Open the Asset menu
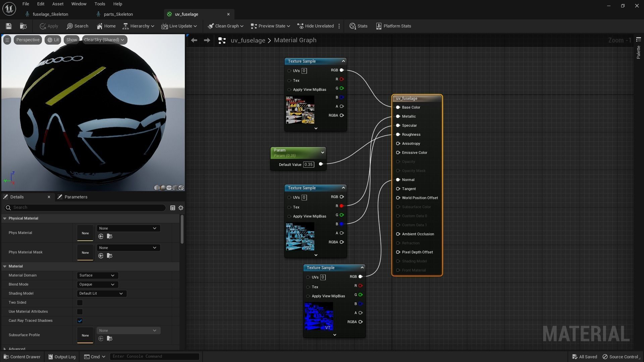Screen dimensions: 644x362 (58, 4)
